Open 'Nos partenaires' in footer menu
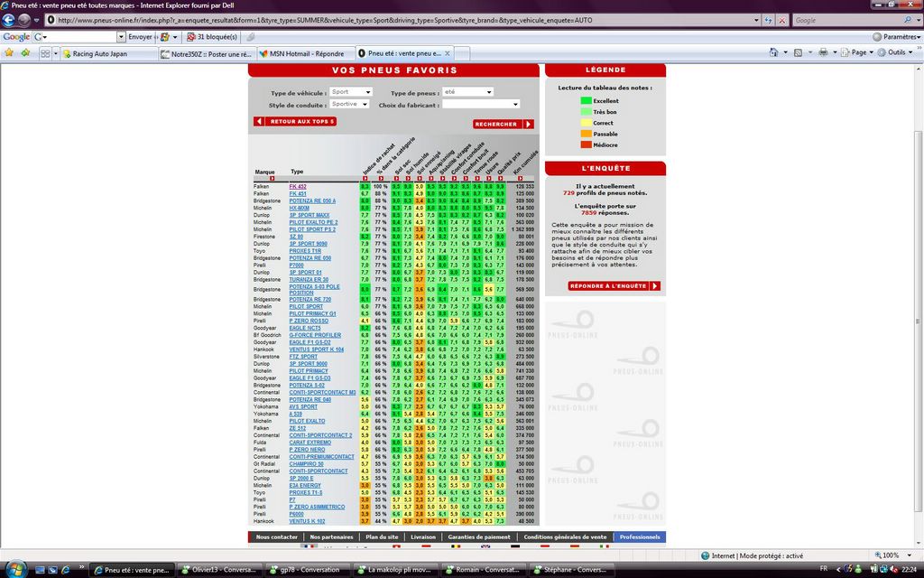Viewport: 924px width, 578px height. (x=331, y=536)
